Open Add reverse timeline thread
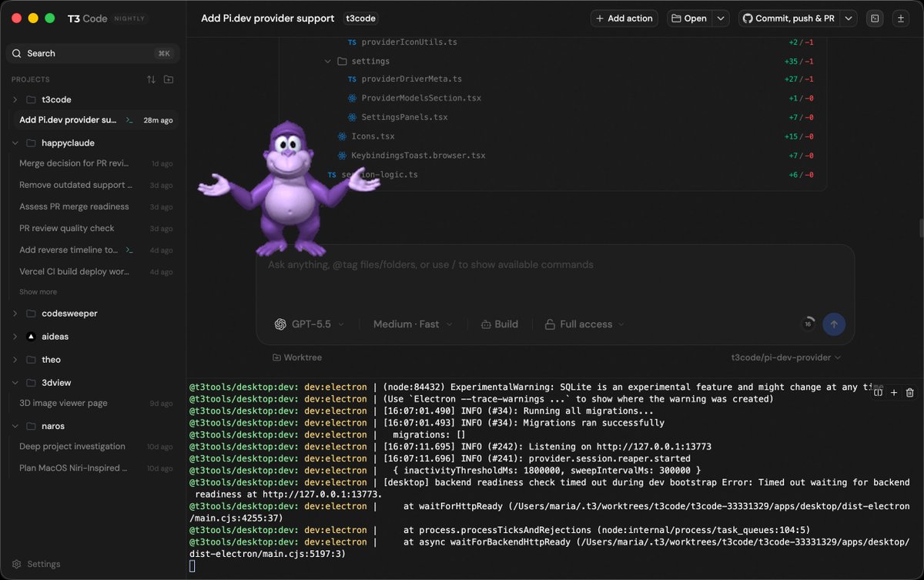Screen dimensions: 924x580 96,250
